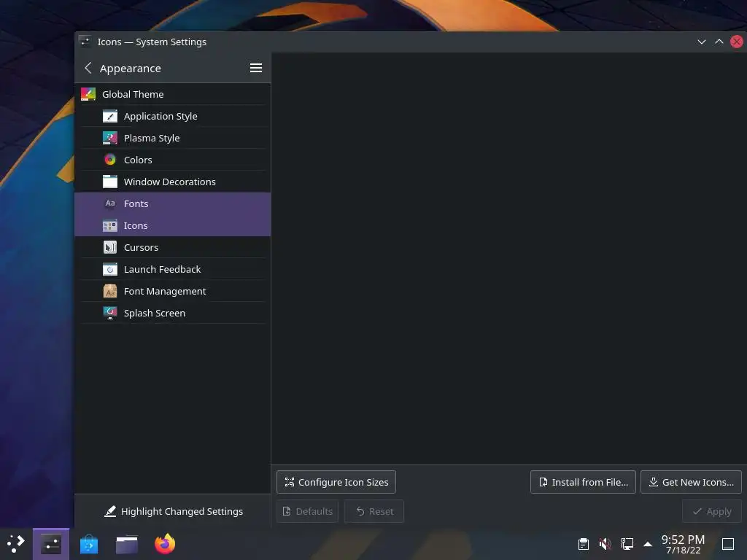Click the Plasma Style icon
747x560 pixels.
point(110,138)
